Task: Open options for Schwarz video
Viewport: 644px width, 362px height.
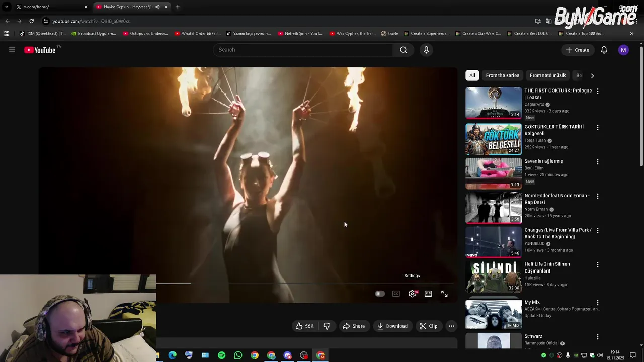Action: tap(597, 337)
